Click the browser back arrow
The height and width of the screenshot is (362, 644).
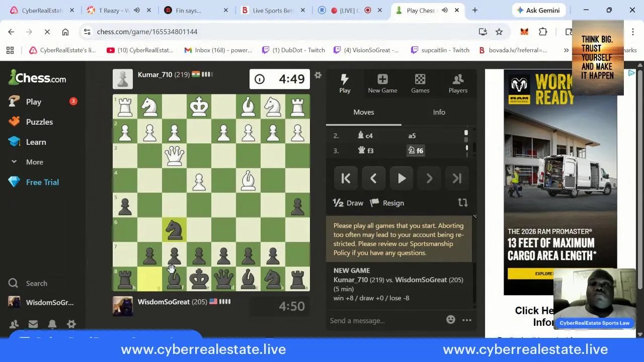(x=11, y=32)
